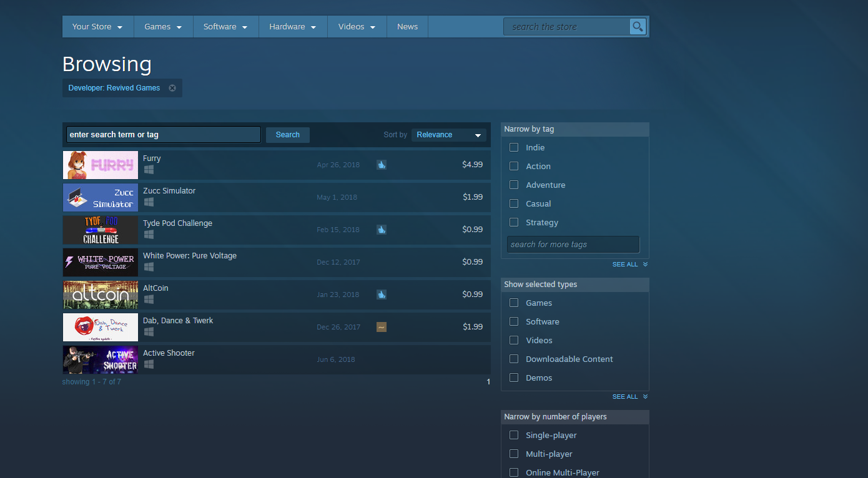The height and width of the screenshot is (478, 868).
Task: Click the search for more tags field
Action: pos(573,245)
